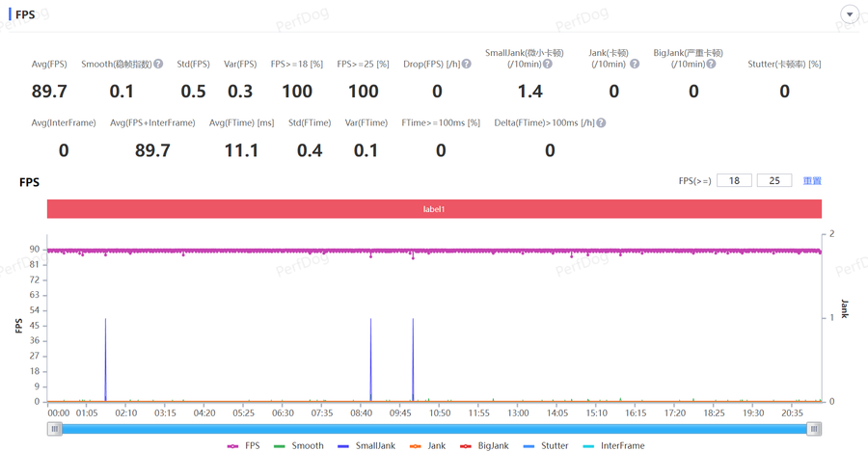The width and height of the screenshot is (868, 452).
Task: Toggle FPS series in chart legend
Action: 243,446
